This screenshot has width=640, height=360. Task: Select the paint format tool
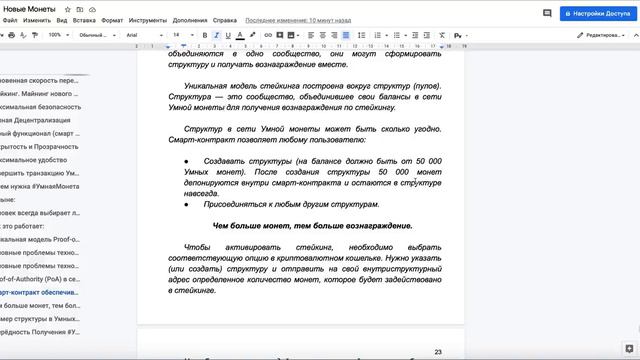click(x=35, y=36)
